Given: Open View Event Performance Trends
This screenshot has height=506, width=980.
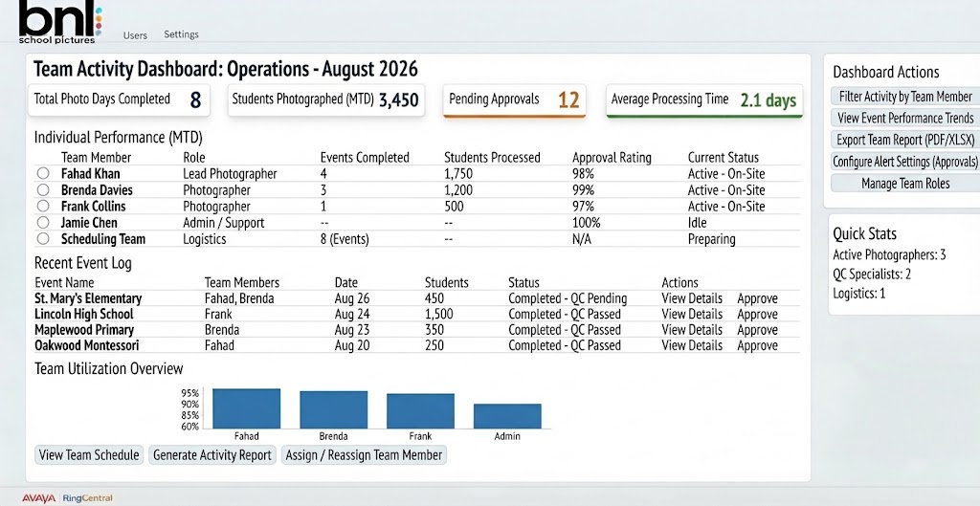Looking at the screenshot, I should coord(905,118).
